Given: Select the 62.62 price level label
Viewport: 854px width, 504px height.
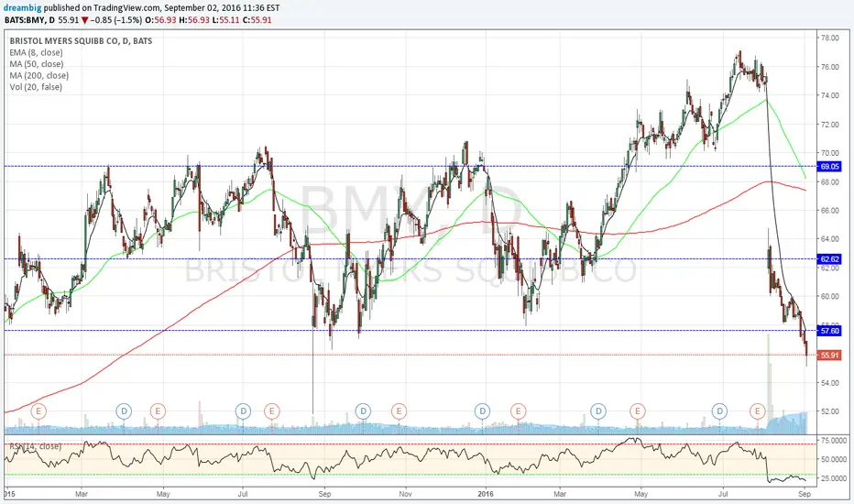Looking at the screenshot, I should coord(829,259).
